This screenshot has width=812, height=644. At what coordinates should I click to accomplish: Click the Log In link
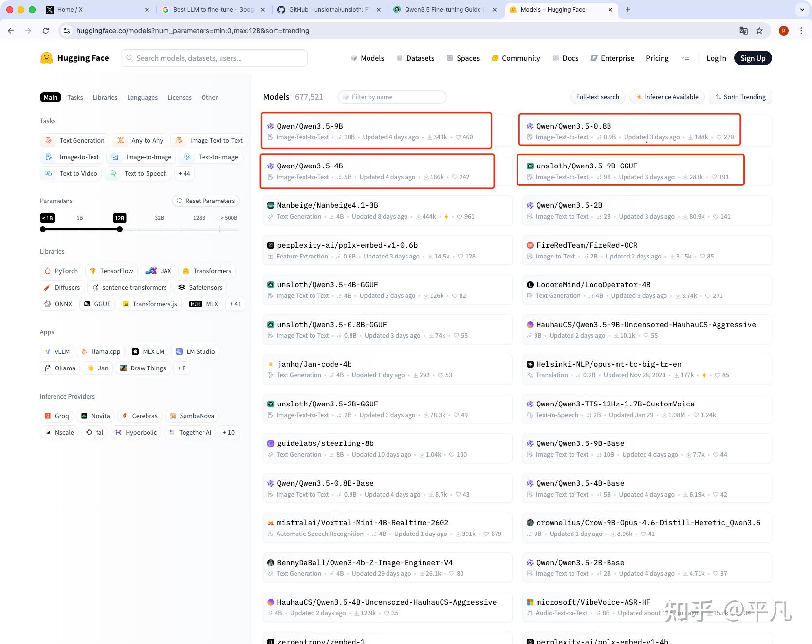point(716,58)
